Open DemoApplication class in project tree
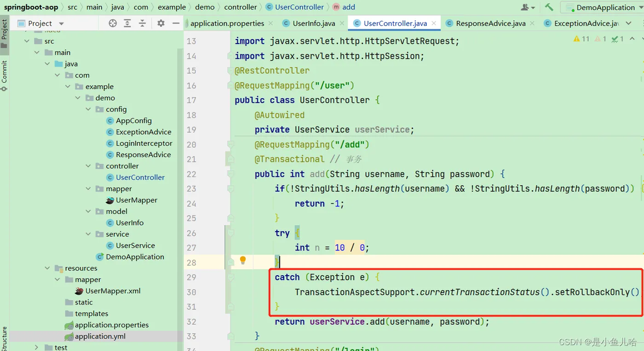Viewport: 644px width, 351px height. 130,257
